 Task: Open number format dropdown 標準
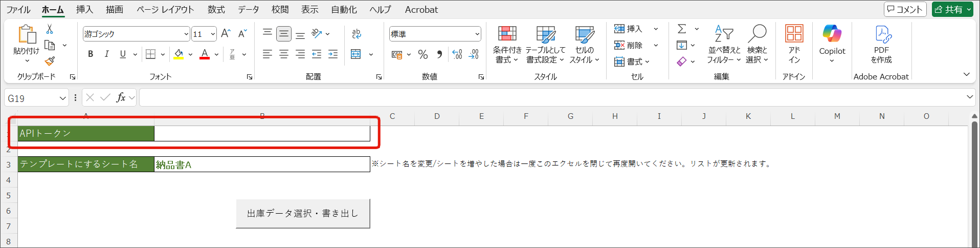pos(435,34)
